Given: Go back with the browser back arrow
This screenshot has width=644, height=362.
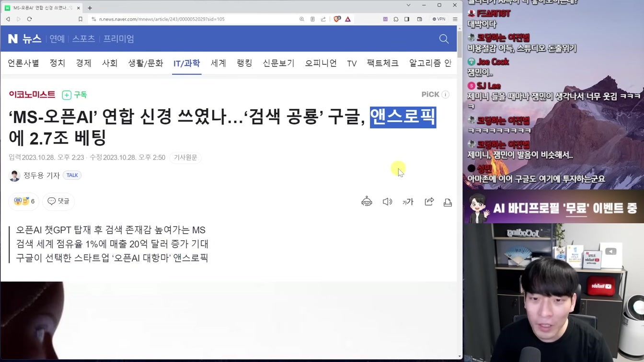Looking at the screenshot, I should pos(8,19).
